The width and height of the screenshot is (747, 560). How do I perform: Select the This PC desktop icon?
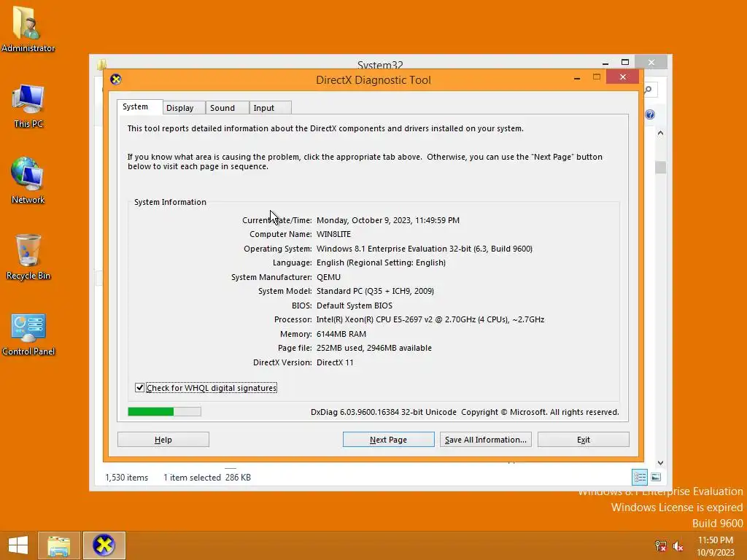(x=28, y=106)
